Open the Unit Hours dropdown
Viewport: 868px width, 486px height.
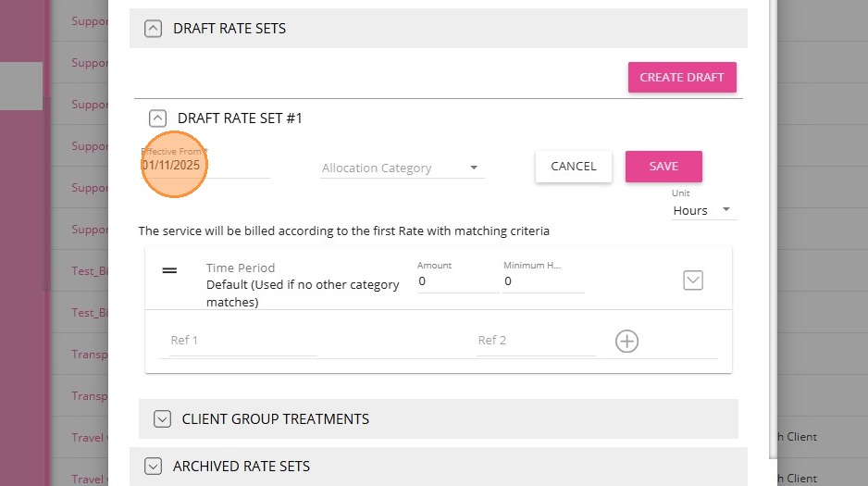pyautogui.click(x=701, y=210)
